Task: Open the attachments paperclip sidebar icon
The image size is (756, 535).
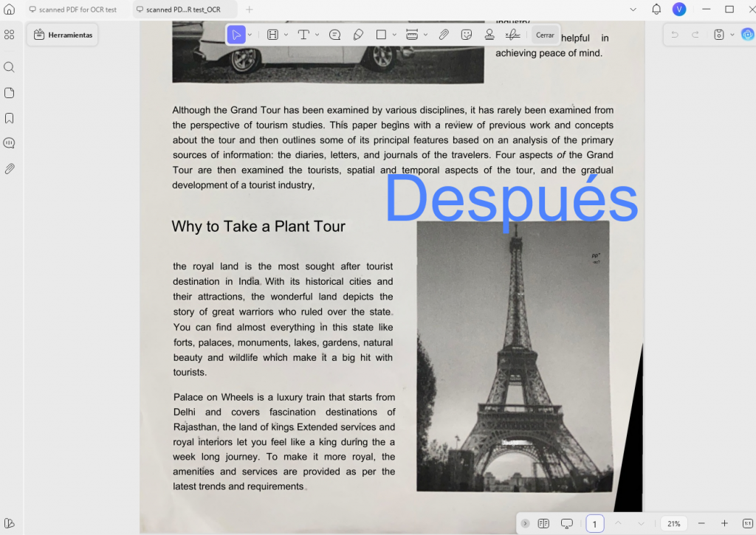Action: pos(9,169)
